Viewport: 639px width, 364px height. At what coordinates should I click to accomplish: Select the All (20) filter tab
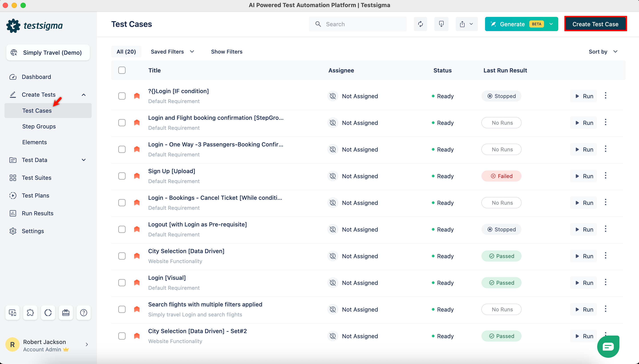pyautogui.click(x=126, y=52)
